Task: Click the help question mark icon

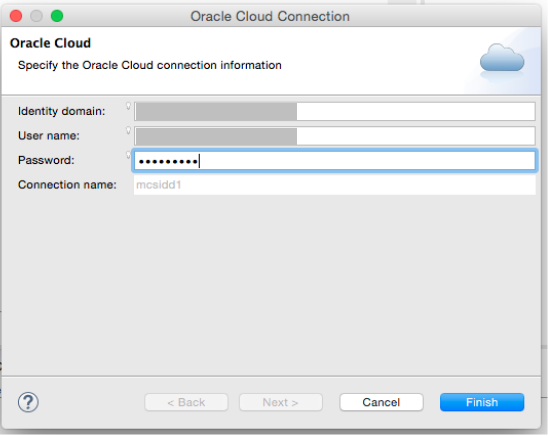Action: pos(28,402)
